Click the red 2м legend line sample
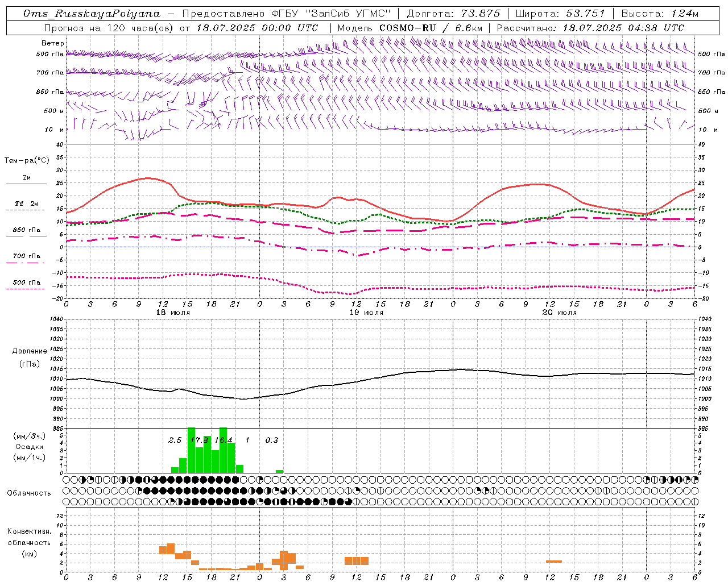Screen dimensions: 728x582 26,184
